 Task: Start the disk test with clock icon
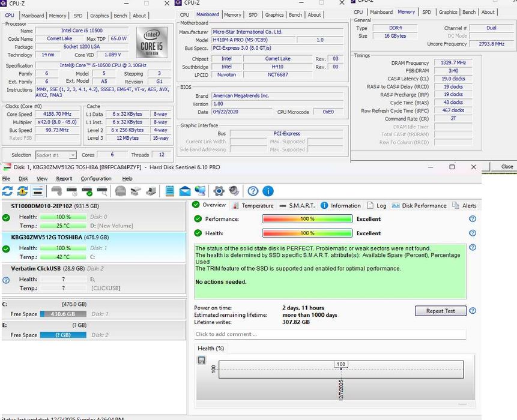[x=71, y=191]
